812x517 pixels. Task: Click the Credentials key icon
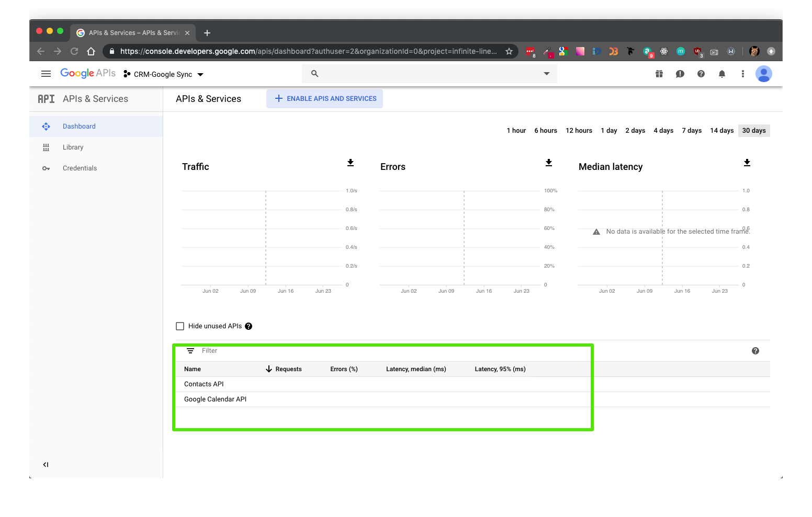tap(46, 168)
